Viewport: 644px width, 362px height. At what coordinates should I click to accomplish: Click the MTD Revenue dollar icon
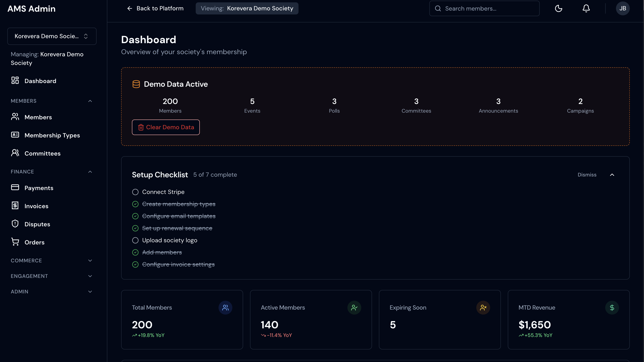click(x=612, y=307)
